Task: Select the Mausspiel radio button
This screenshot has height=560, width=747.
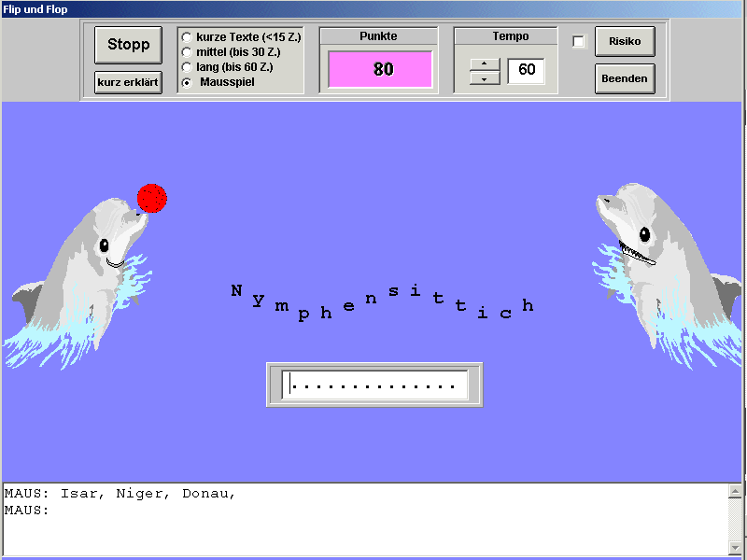Action: (187, 82)
